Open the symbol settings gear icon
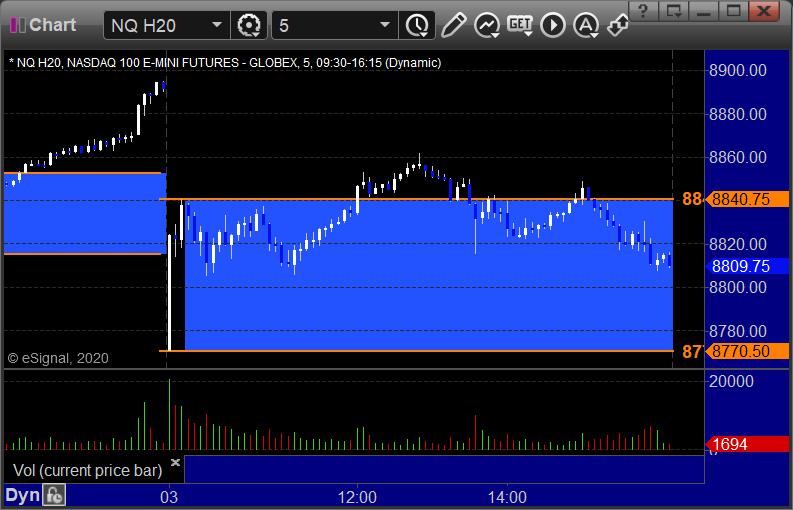The width and height of the screenshot is (793, 510). pyautogui.click(x=248, y=25)
